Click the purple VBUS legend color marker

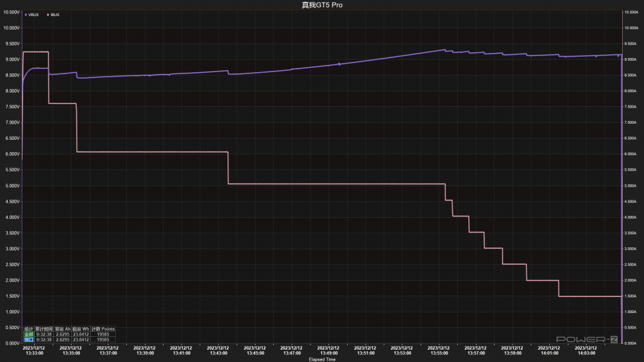[x=26, y=15]
